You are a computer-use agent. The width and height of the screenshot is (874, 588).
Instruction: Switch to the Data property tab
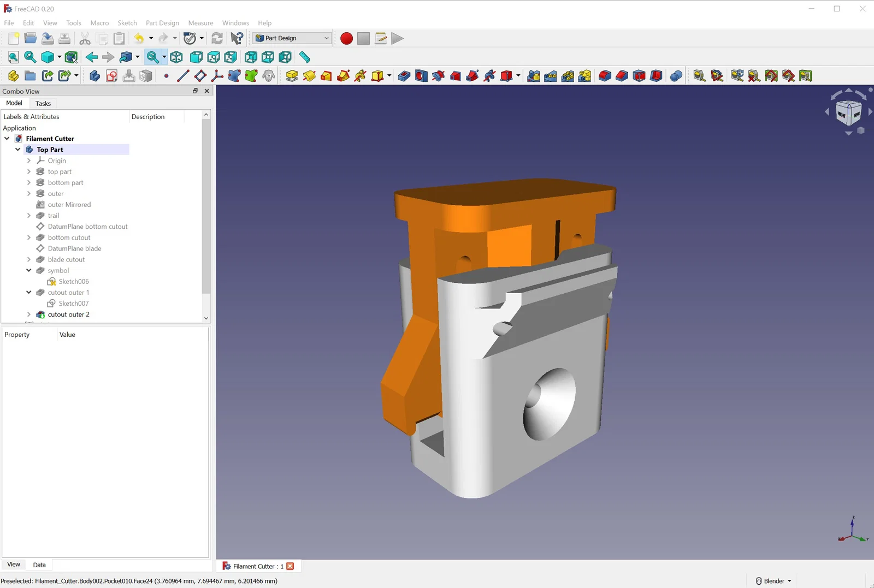tap(39, 565)
